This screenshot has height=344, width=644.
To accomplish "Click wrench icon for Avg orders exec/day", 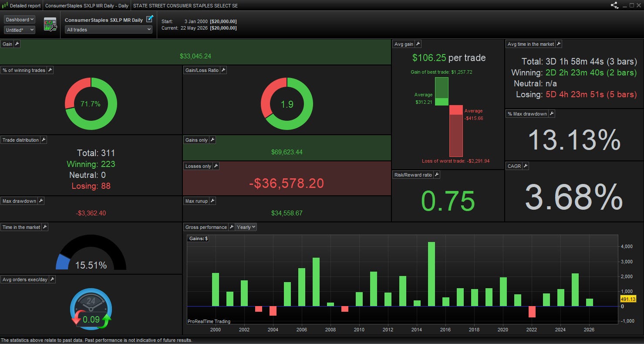I will coord(52,279).
